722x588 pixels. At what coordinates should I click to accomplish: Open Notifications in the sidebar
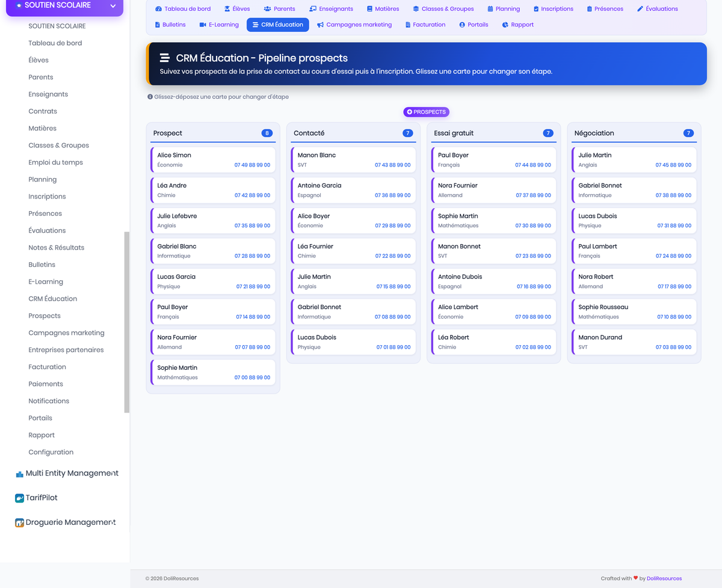[x=49, y=401]
